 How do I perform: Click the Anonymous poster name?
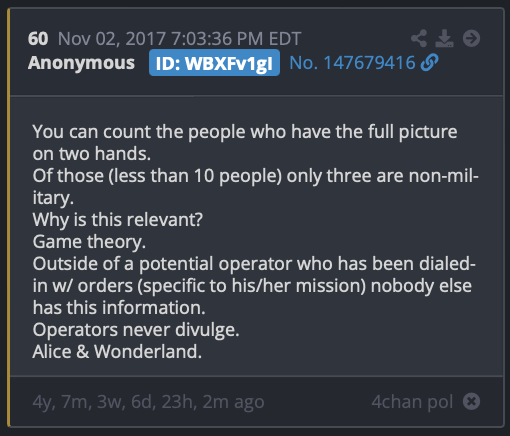[x=81, y=63]
